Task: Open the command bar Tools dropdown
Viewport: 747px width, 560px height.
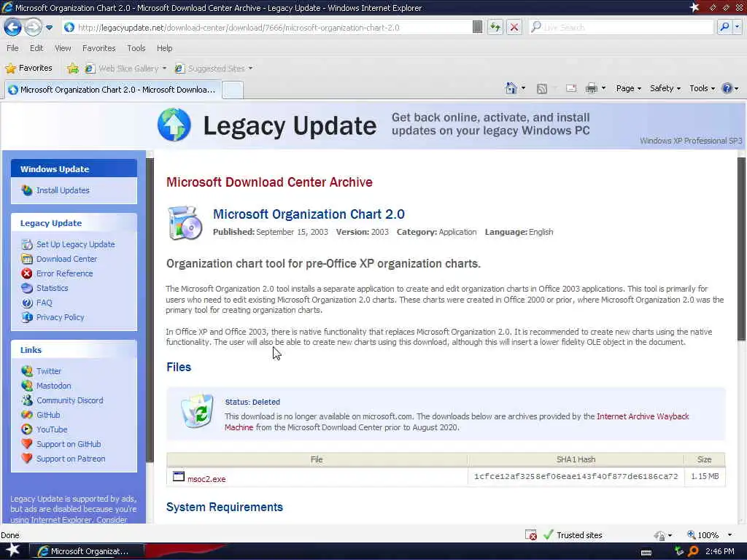Action: click(702, 88)
